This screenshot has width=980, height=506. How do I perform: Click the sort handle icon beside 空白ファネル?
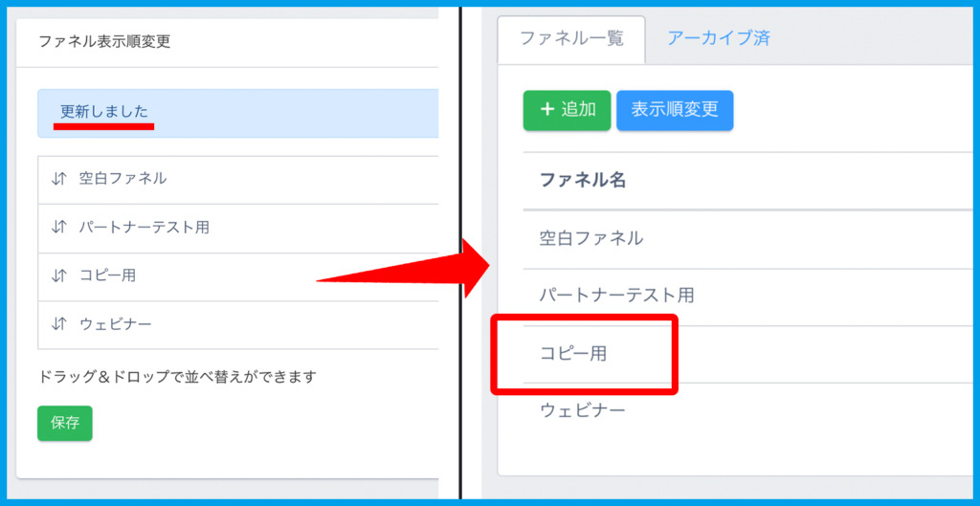59,178
